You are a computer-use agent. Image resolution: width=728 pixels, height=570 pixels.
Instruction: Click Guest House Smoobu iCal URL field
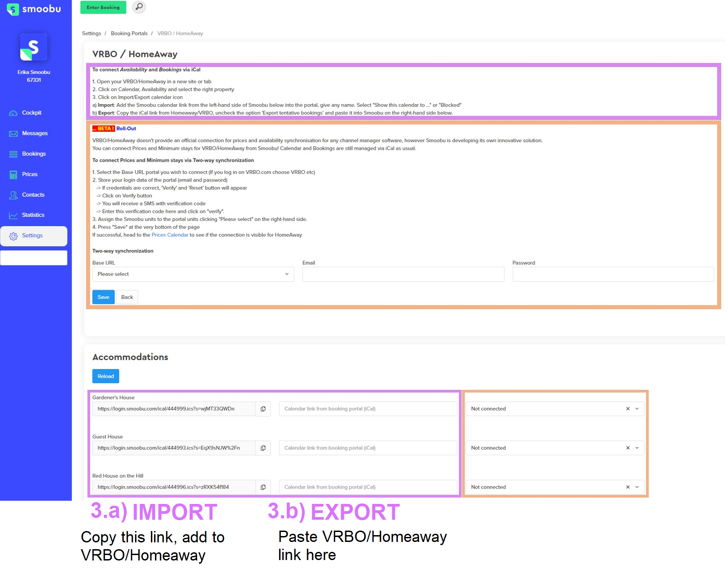point(174,448)
